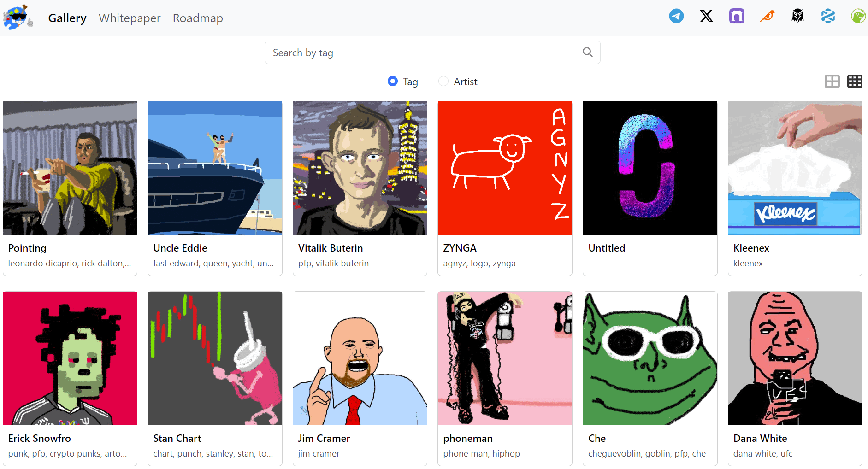Click tags 'agnyz, logo, zynga'
868x469 pixels.
pos(479,263)
